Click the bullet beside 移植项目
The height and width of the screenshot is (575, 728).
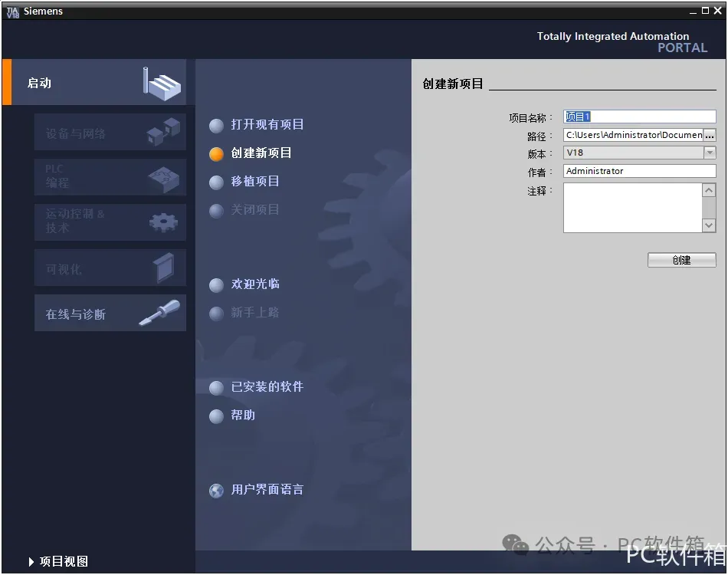(x=216, y=182)
